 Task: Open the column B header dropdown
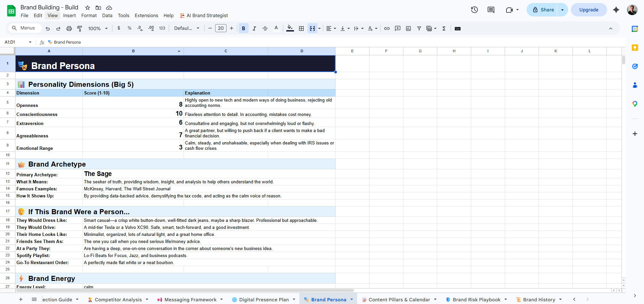tap(179, 51)
